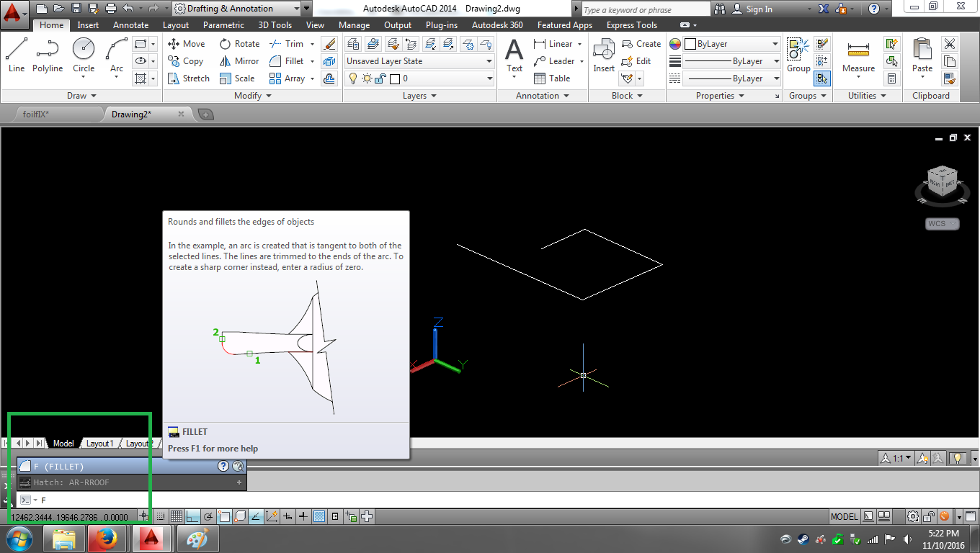980x553 pixels.
Task: Open the Annotate ribbon tab
Action: pos(131,25)
